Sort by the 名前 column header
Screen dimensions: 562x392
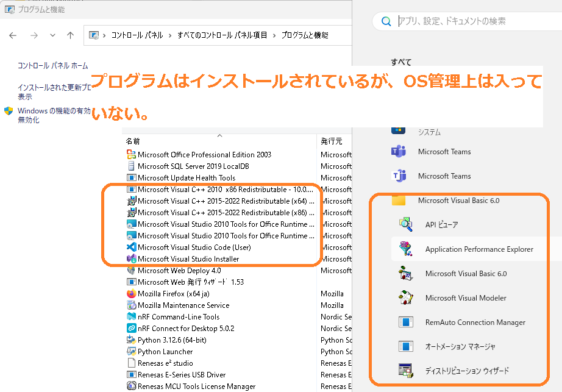point(219,141)
